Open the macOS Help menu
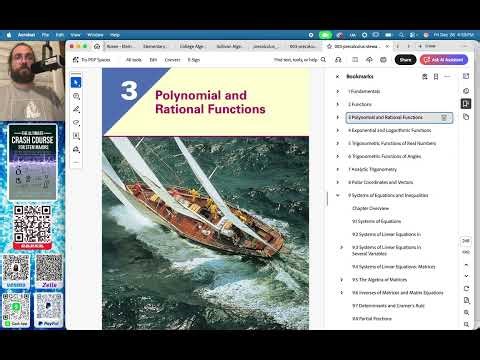The height and width of the screenshot is (360, 480). [115, 35]
